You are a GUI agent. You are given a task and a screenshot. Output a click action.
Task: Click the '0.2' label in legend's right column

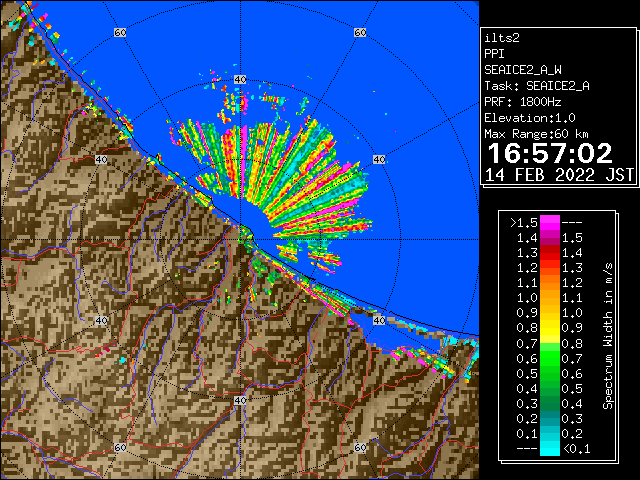coord(572,433)
